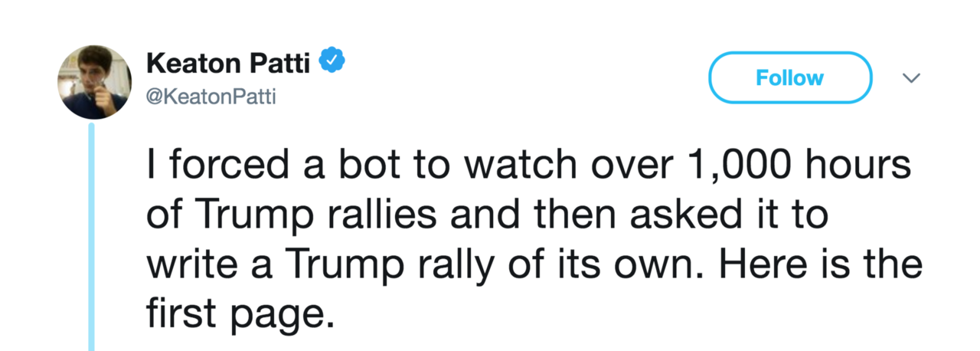Click Keaton Patti's profile avatar
This screenshot has width=980, height=351.
(x=92, y=82)
